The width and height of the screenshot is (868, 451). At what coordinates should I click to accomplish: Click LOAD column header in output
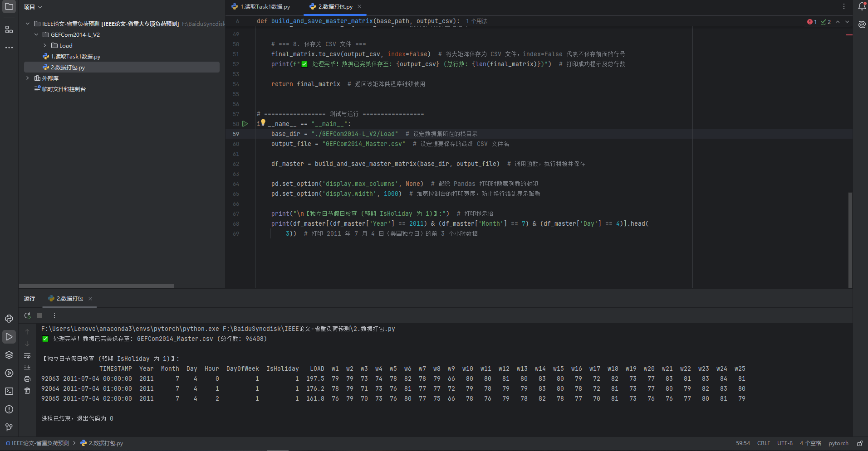tap(317, 369)
